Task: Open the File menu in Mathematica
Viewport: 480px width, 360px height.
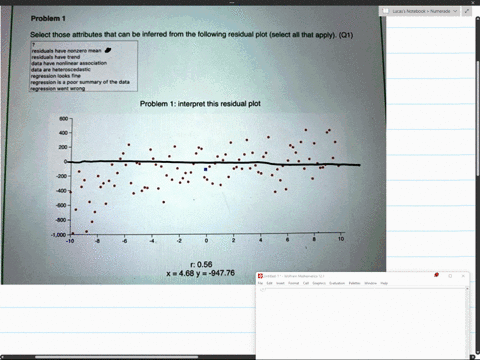Action: [x=260, y=283]
